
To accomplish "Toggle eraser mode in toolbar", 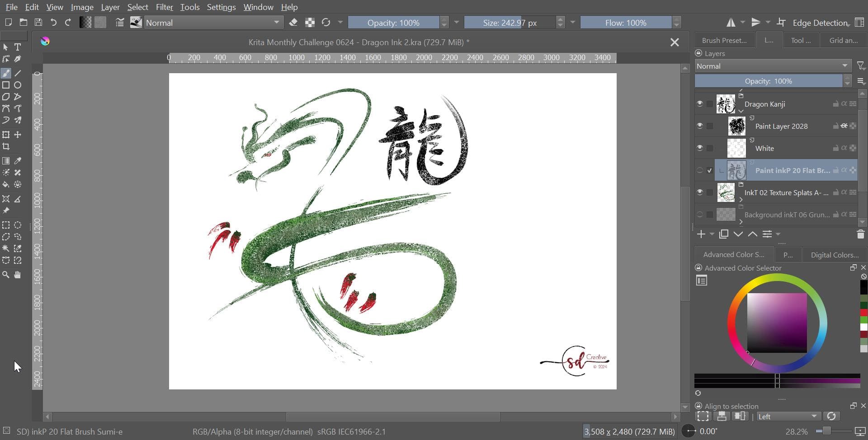I will pyautogui.click(x=293, y=23).
